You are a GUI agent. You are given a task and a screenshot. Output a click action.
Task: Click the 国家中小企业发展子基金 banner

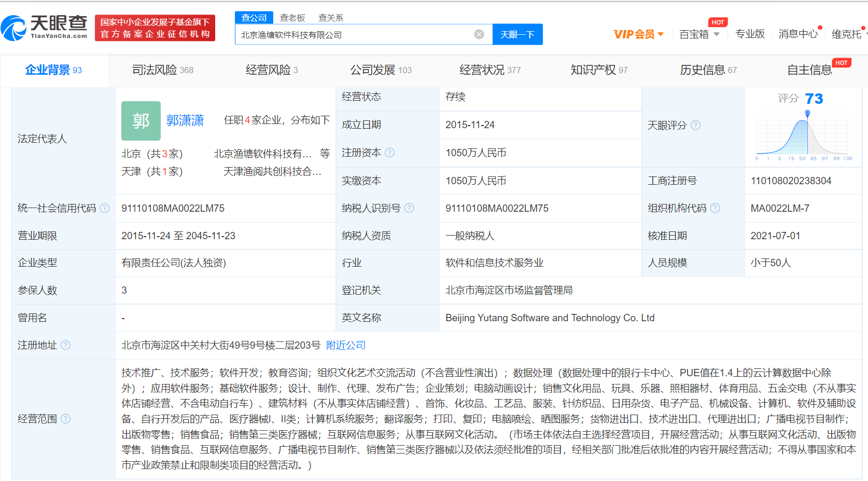coord(155,28)
